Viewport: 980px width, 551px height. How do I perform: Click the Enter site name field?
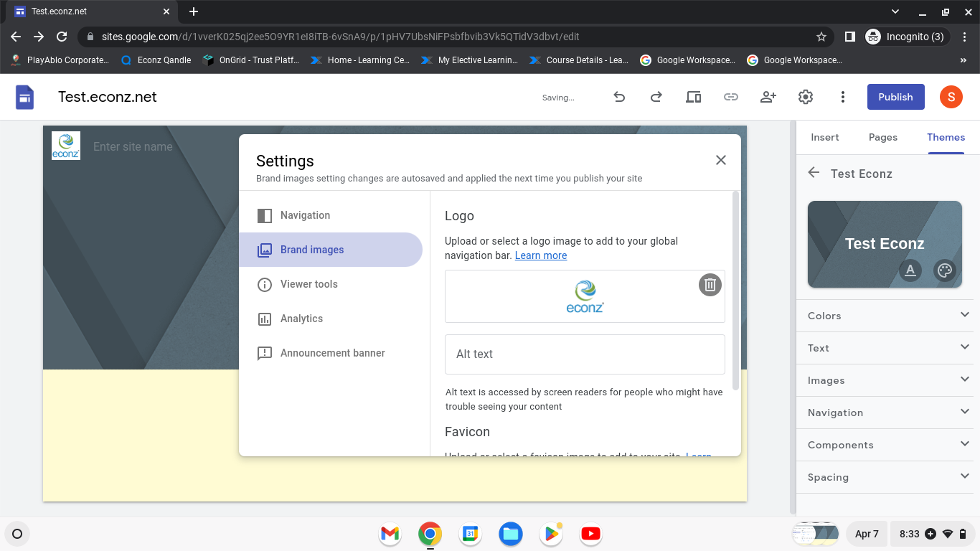click(133, 146)
